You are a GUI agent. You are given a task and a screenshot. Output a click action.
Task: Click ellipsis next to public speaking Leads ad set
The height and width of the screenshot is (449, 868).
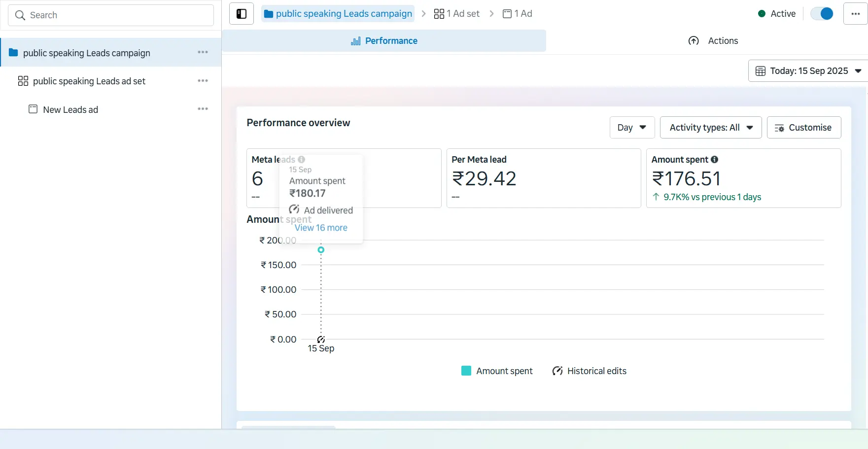click(203, 81)
